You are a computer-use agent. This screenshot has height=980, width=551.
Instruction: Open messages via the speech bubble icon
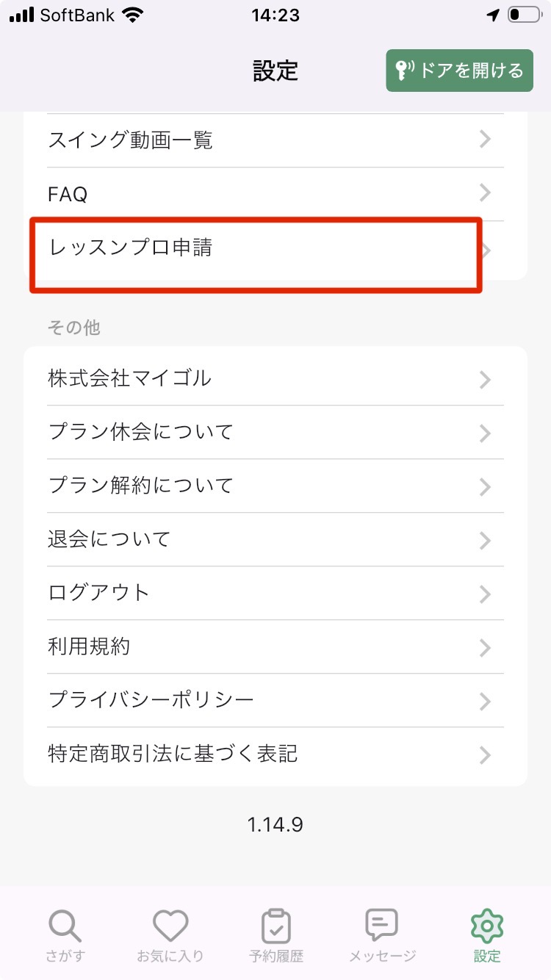click(382, 926)
